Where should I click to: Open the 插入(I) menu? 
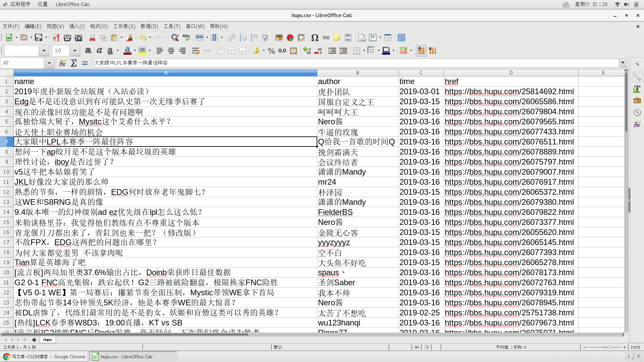click(77, 26)
